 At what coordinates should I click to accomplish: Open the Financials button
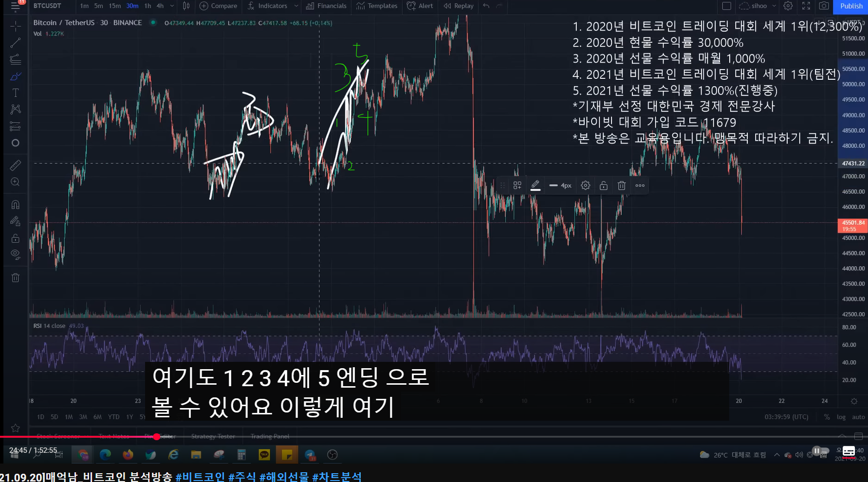point(326,6)
